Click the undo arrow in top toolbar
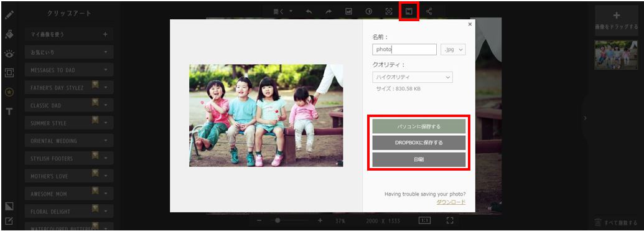Image resolution: width=644 pixels, height=231 pixels. click(309, 11)
